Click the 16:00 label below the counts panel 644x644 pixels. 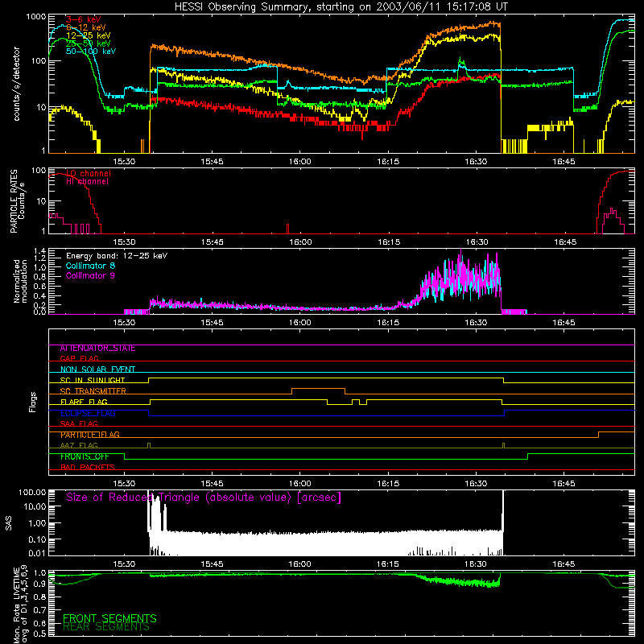(x=299, y=162)
